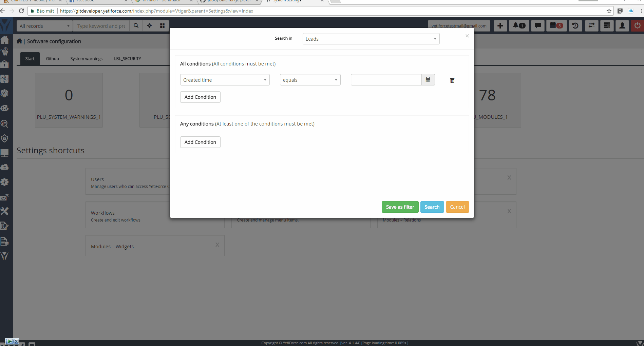644x346 pixels.
Task: Click the Software configuration breadcrumb text
Action: (54, 41)
